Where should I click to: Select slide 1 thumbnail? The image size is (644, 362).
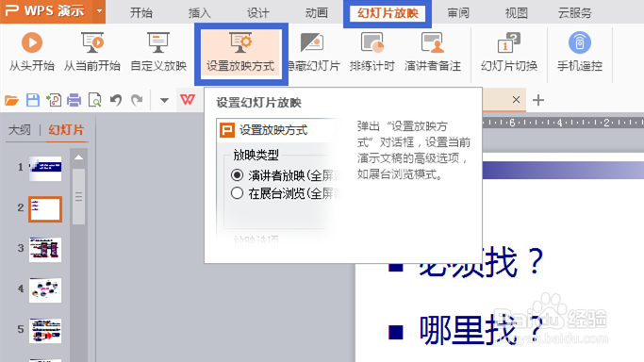click(45, 169)
